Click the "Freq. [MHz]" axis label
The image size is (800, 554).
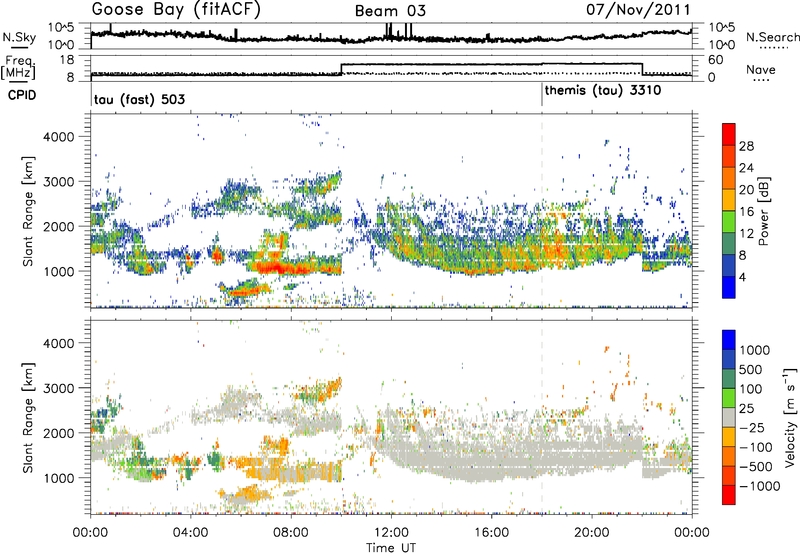[x=20, y=68]
